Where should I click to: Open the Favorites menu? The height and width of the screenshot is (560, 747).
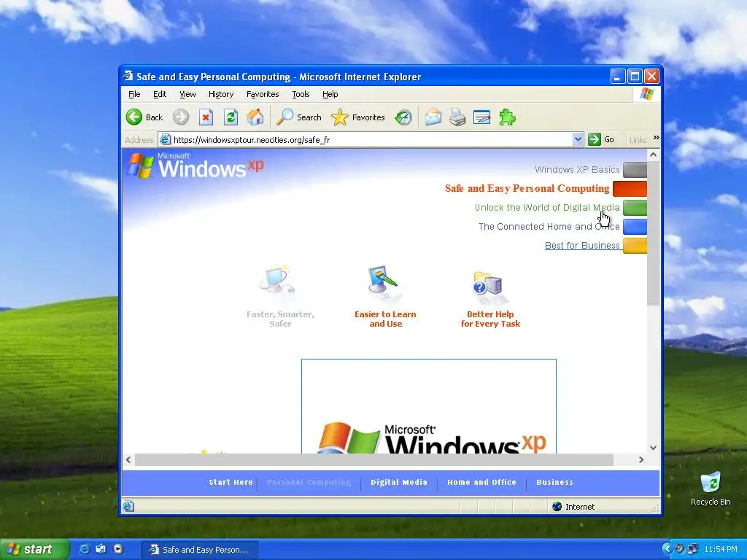[263, 94]
